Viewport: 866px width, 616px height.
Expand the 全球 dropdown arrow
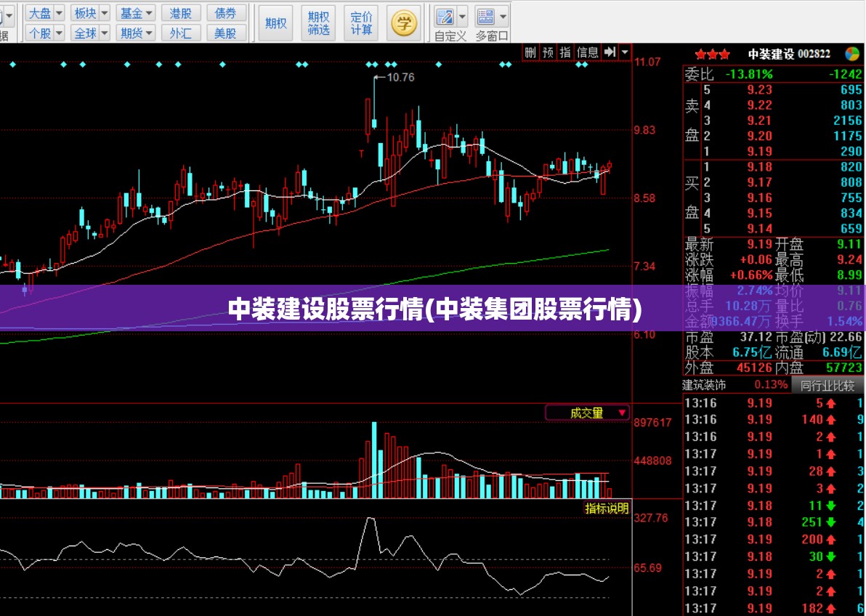[105, 33]
